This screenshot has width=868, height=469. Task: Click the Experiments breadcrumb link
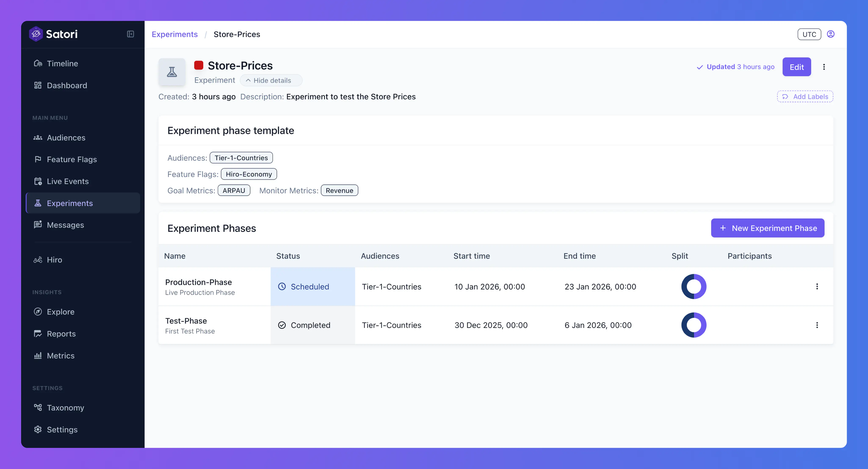tap(174, 34)
